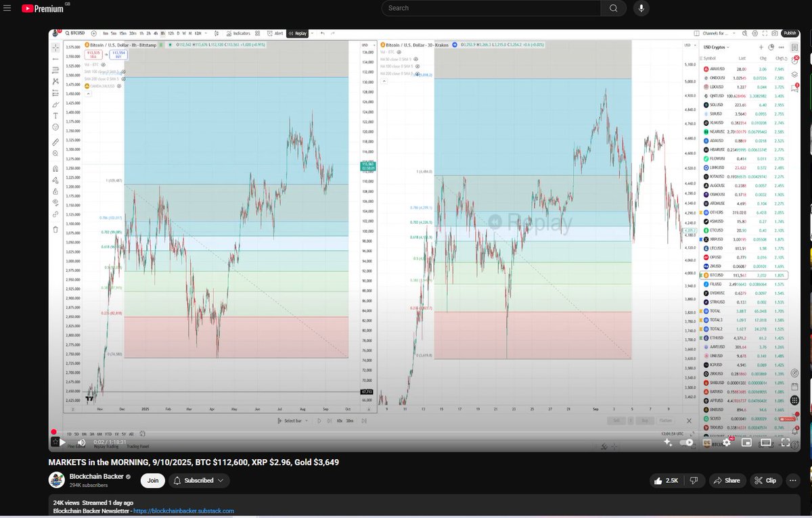The image size is (812, 518).
Task: Create a Clip of this video
Action: (765, 481)
